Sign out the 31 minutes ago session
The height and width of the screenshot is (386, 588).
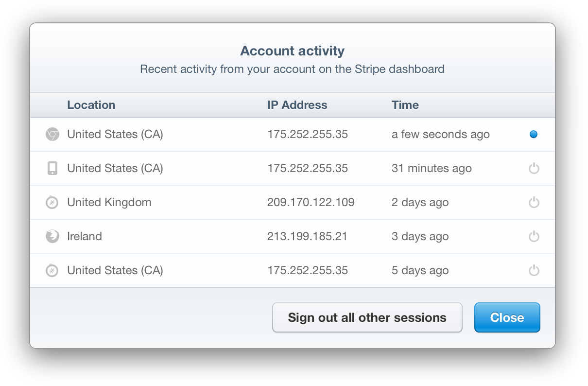[x=534, y=169]
